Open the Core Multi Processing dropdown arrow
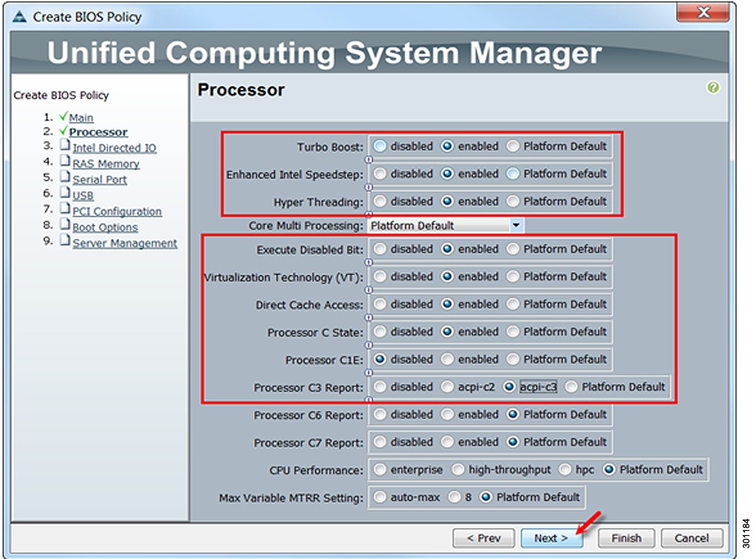Screen dimensions: 756x559 point(516,225)
